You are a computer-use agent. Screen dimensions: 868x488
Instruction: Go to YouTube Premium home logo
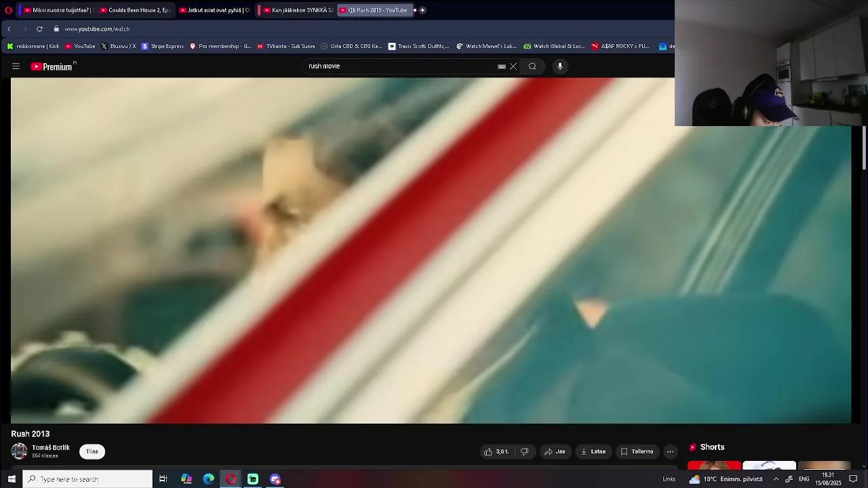[53, 66]
